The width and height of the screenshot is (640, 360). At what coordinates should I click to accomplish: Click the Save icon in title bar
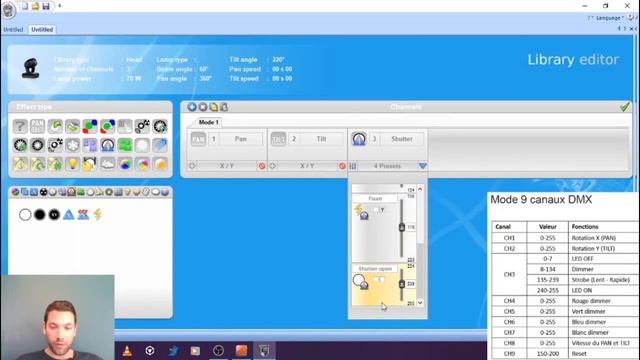click(x=46, y=6)
